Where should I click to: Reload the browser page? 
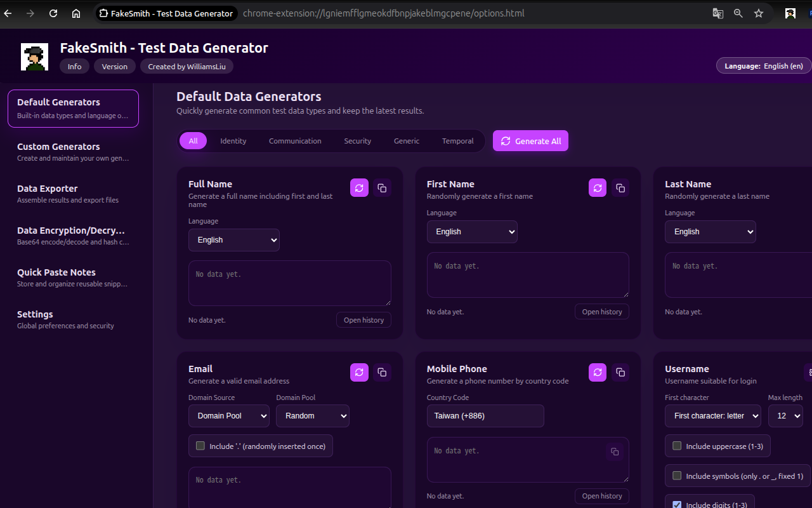coord(53,13)
